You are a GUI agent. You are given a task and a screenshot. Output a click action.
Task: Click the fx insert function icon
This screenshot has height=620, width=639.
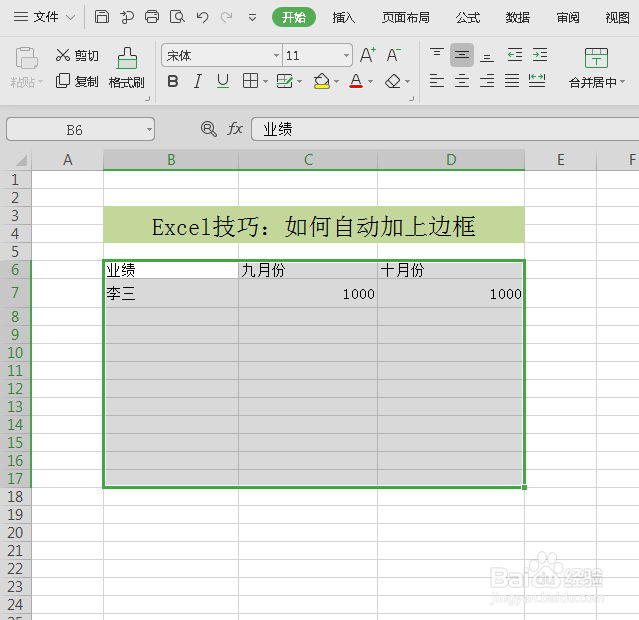(235, 129)
